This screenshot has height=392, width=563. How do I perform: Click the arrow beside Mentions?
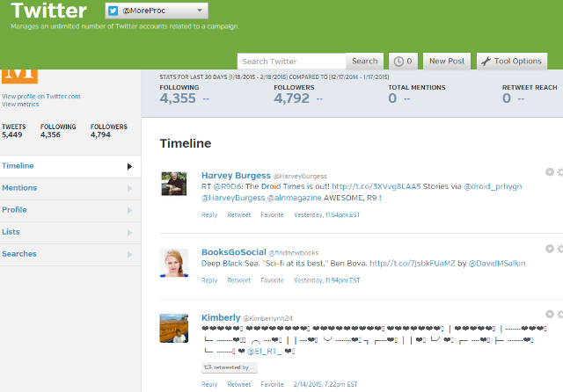click(129, 188)
